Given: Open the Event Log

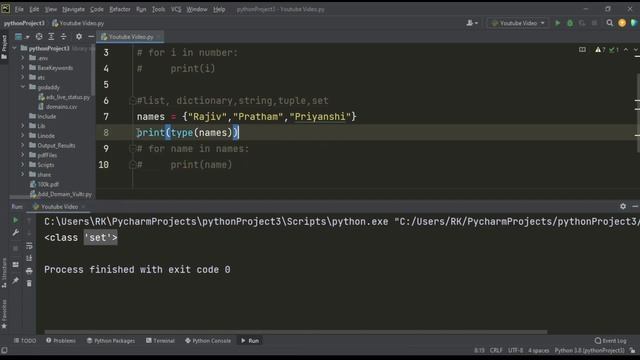Looking at the screenshot, I should (x=611, y=340).
